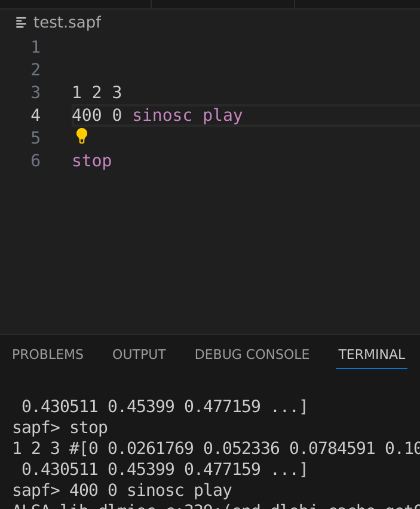
Task: Place cursor on the word sinosc in editor
Action: pos(162,115)
